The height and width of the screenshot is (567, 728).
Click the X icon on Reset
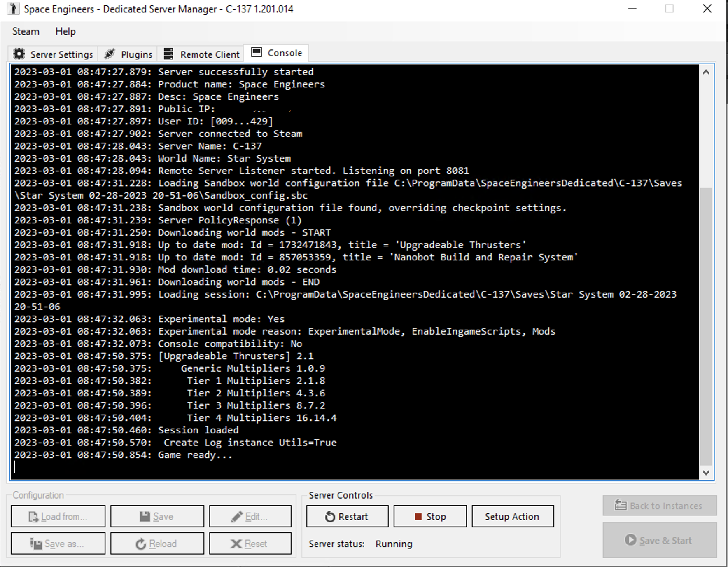236,544
